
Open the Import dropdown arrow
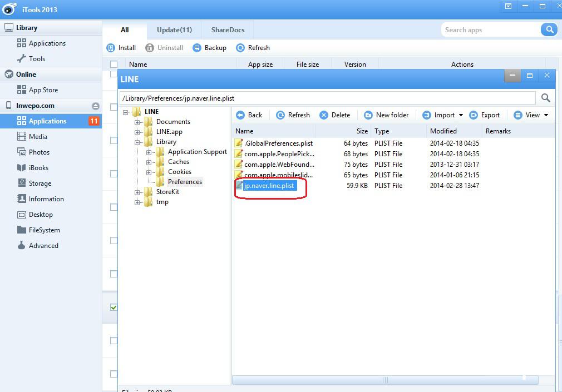461,115
